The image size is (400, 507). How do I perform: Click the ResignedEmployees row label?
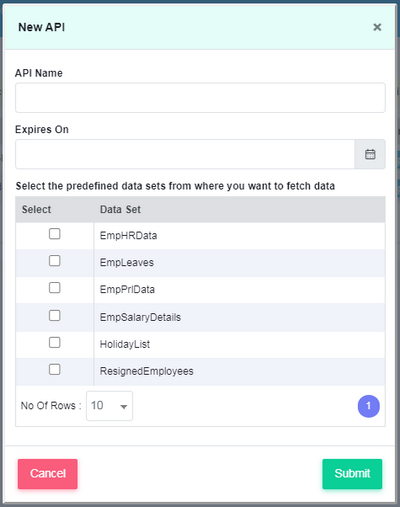click(147, 371)
